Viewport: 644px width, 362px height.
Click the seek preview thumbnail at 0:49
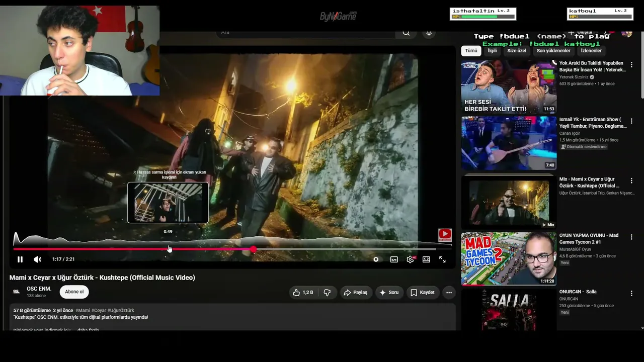168,203
